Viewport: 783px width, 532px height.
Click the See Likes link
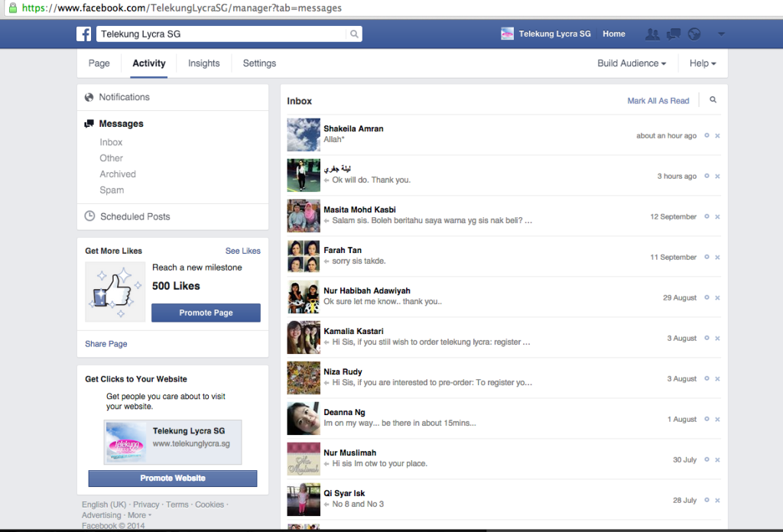[x=242, y=251]
